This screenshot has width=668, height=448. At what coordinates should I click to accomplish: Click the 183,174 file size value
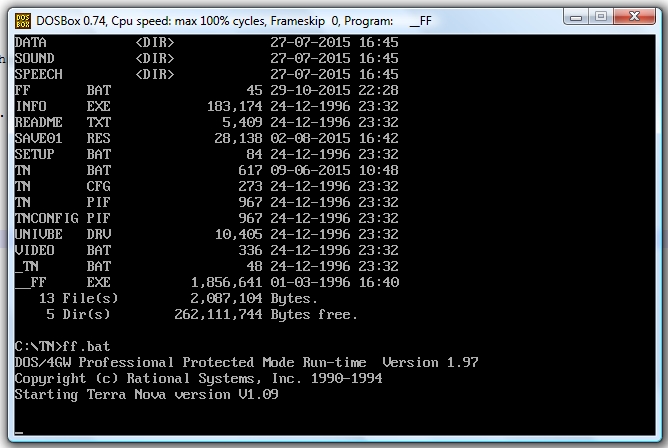(x=234, y=106)
